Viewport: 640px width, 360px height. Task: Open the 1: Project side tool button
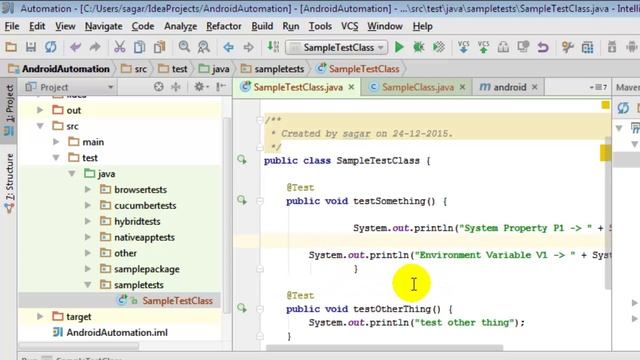click(x=9, y=110)
